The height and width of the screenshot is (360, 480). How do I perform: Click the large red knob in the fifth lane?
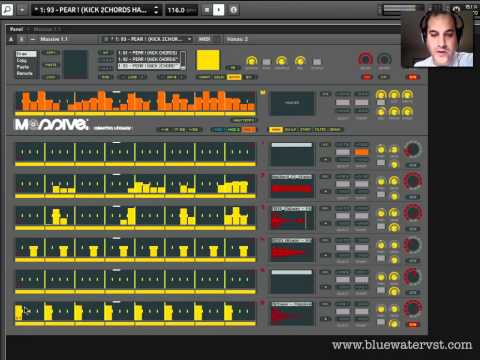click(413, 277)
